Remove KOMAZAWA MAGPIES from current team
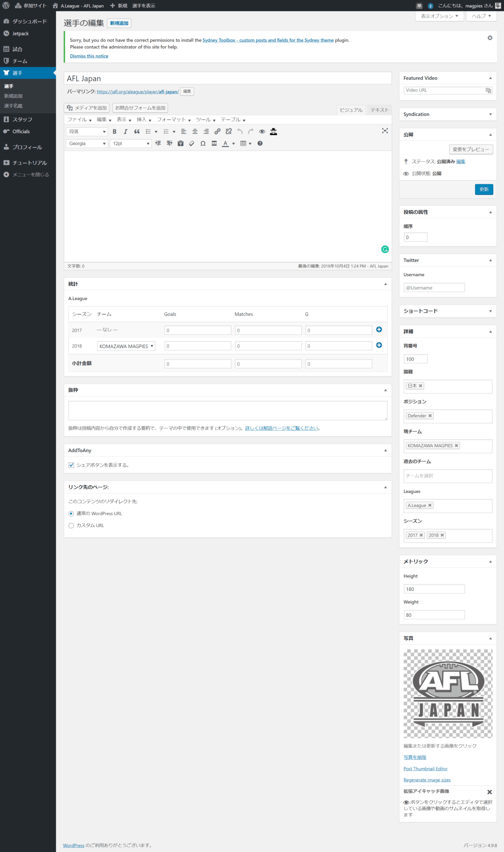The height and width of the screenshot is (852, 504). tap(456, 446)
